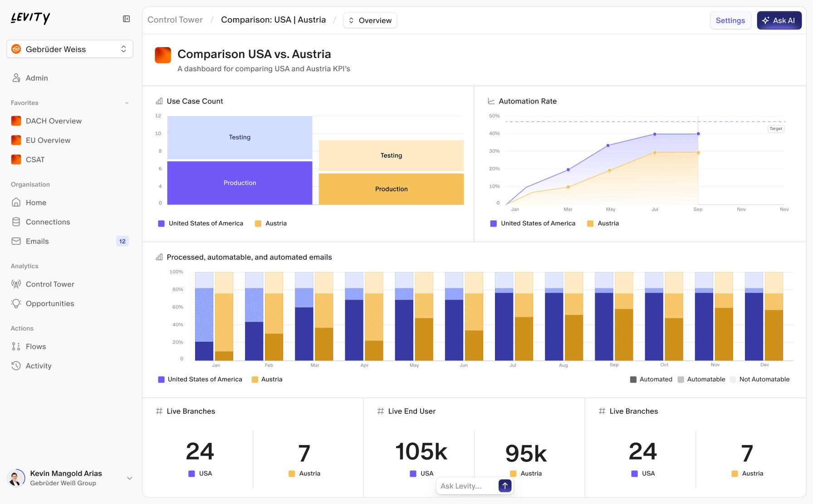The width and height of the screenshot is (813, 504).
Task: Open the Connections page
Action: 48,222
